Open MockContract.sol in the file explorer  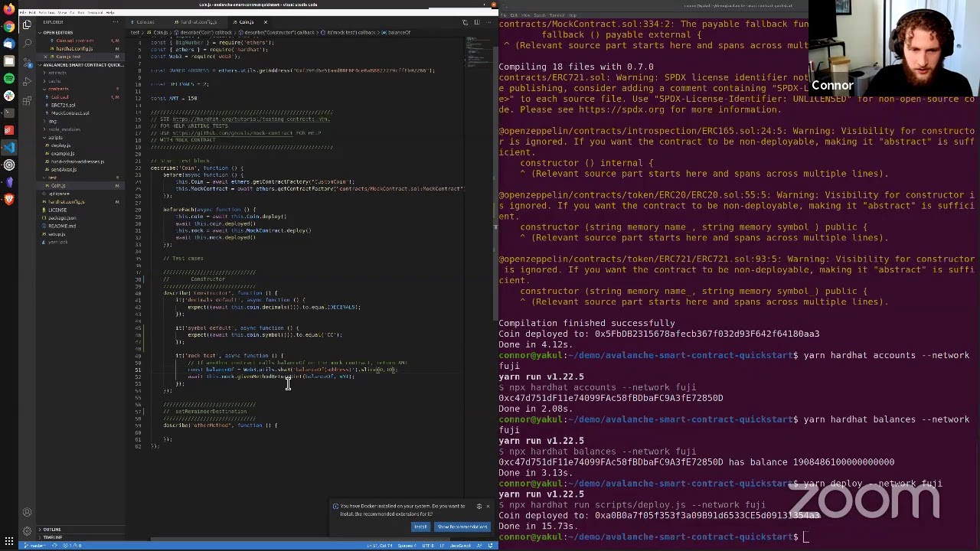point(70,113)
